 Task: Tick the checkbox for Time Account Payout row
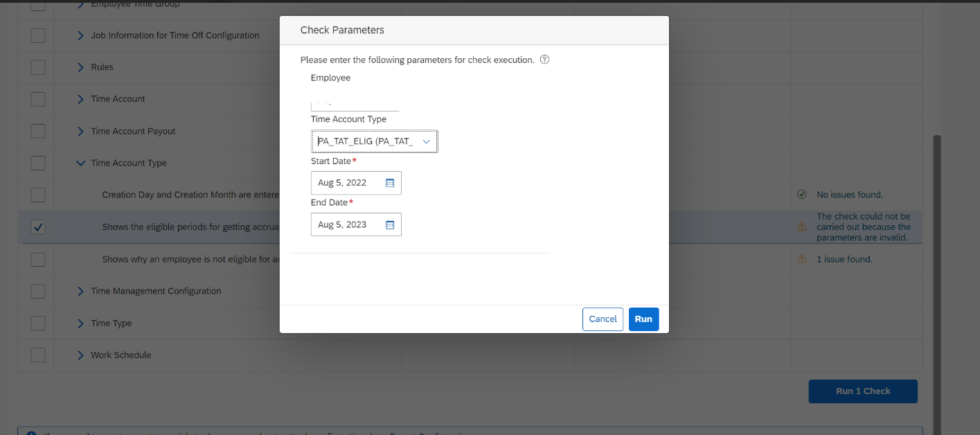click(x=38, y=131)
